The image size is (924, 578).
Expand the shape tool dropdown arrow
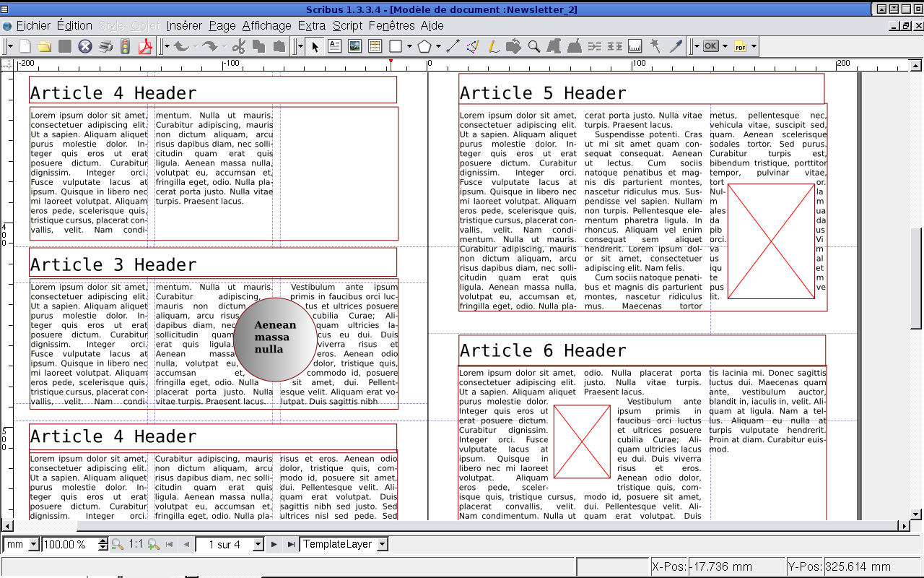[x=409, y=47]
